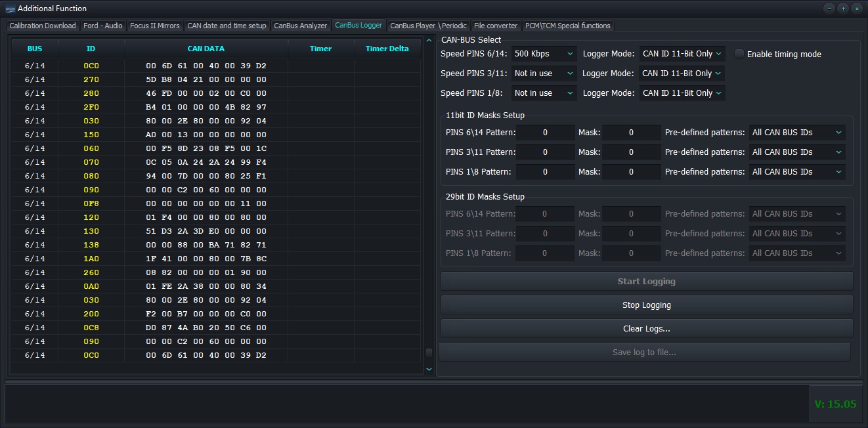Image resolution: width=868 pixels, height=428 pixels.
Task: Close the Additional Function window
Action: click(x=857, y=9)
